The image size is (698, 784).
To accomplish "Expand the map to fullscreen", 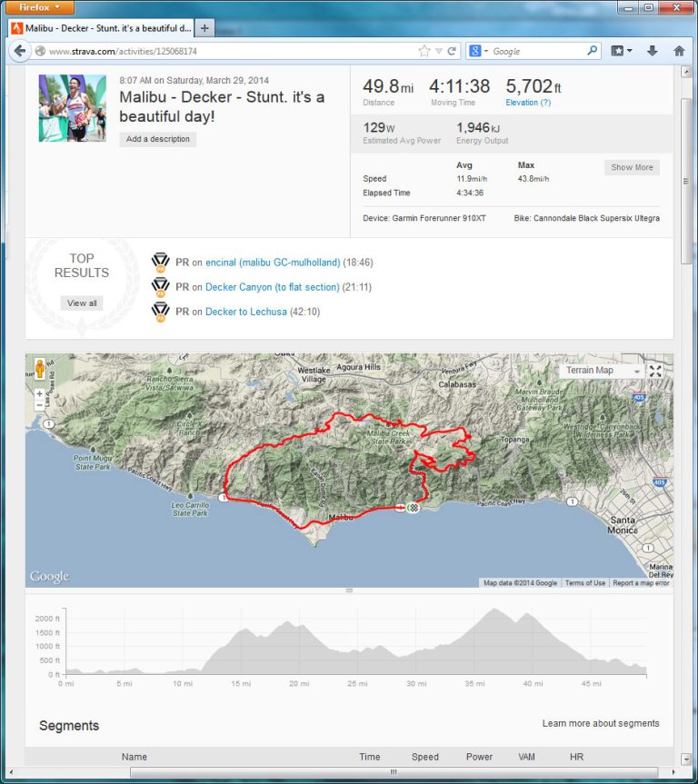I will 655,371.
